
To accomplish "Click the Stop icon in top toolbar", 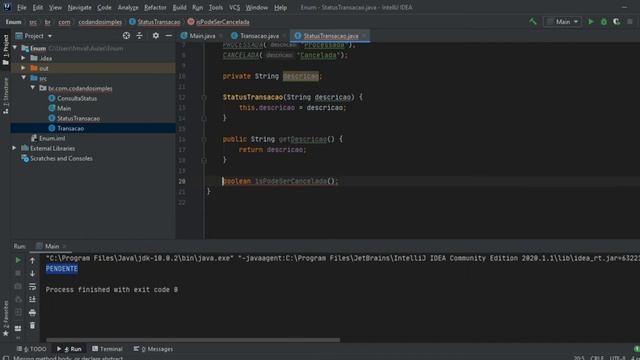I will tap(630, 22).
